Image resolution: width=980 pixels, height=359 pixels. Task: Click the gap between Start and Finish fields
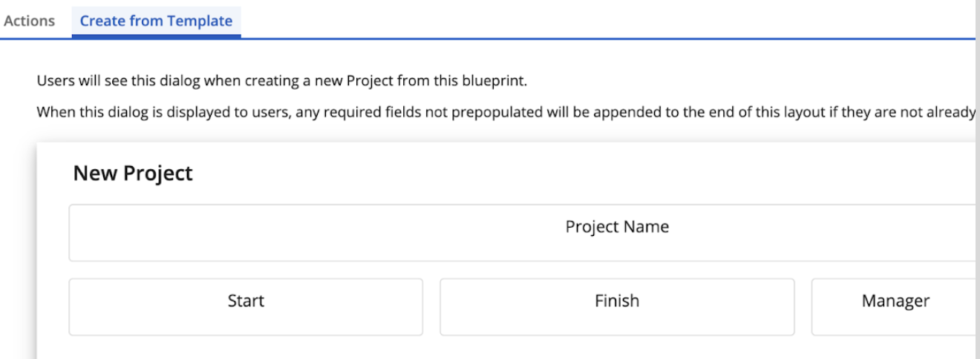431,307
